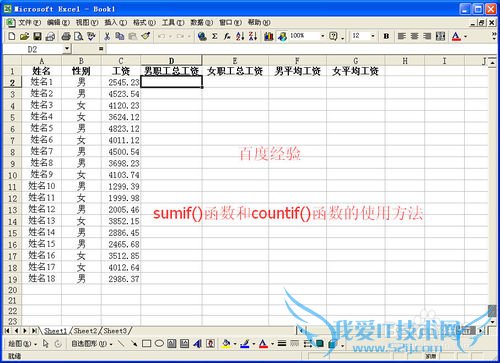Insert a text box from Drawing toolbar
The width and height of the screenshot is (500, 363).
pyautogui.click(x=172, y=343)
